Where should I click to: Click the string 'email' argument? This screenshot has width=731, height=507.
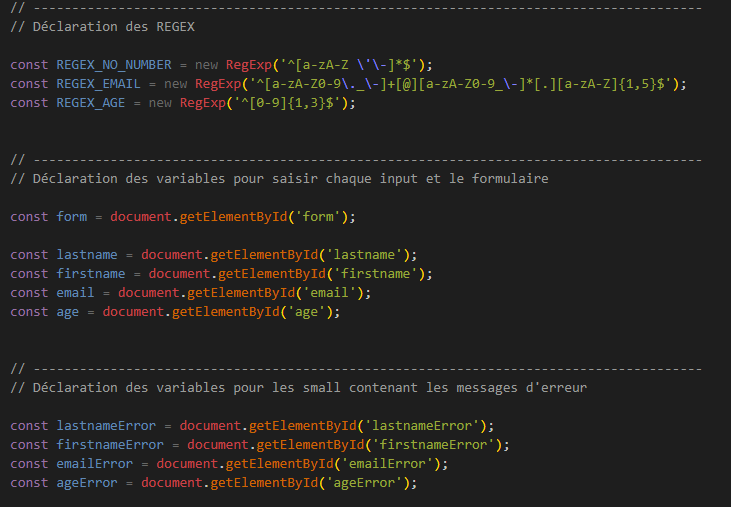tap(330, 293)
